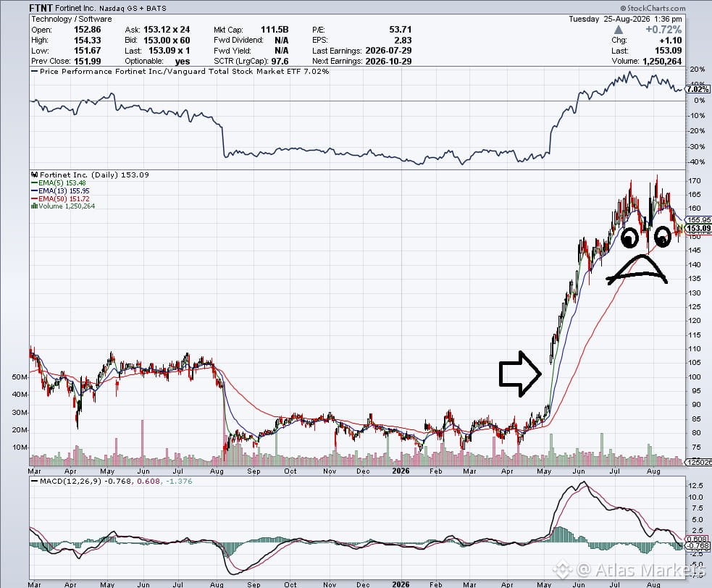Viewport: 712px width, 588px height.
Task: Click the EPS value 2.83
Action: coord(403,40)
